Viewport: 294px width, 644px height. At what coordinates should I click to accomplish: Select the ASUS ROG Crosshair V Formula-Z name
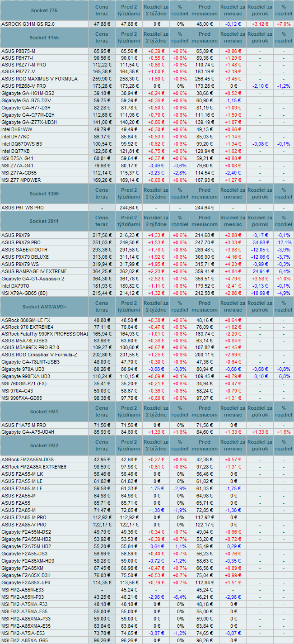pyautogui.click(x=39, y=355)
